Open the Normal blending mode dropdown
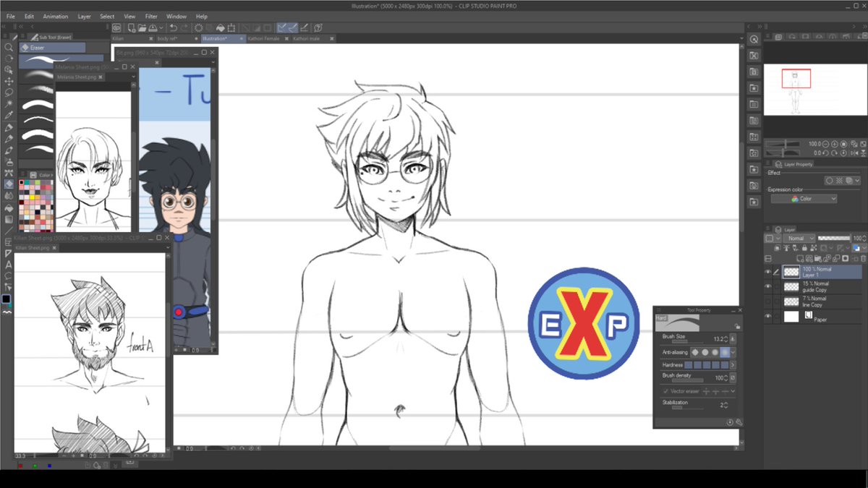The image size is (868, 488). (799, 239)
